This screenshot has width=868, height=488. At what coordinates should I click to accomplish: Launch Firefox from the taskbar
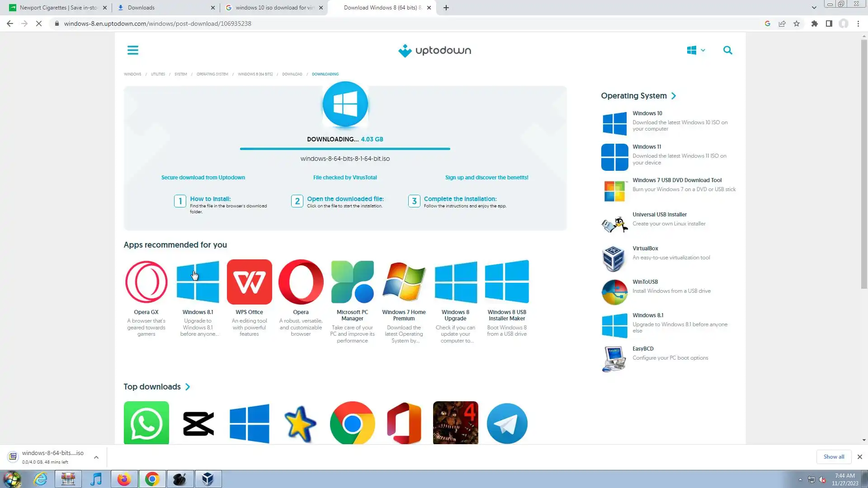point(124,479)
